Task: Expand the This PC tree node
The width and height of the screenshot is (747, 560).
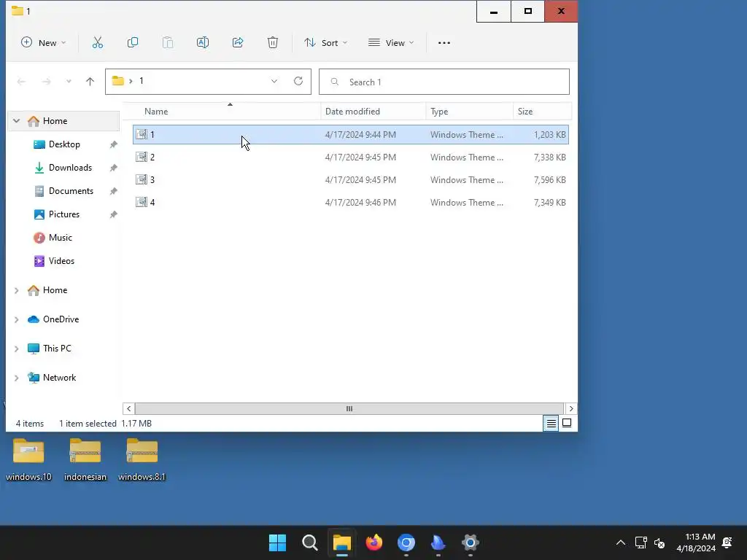Action: point(16,349)
